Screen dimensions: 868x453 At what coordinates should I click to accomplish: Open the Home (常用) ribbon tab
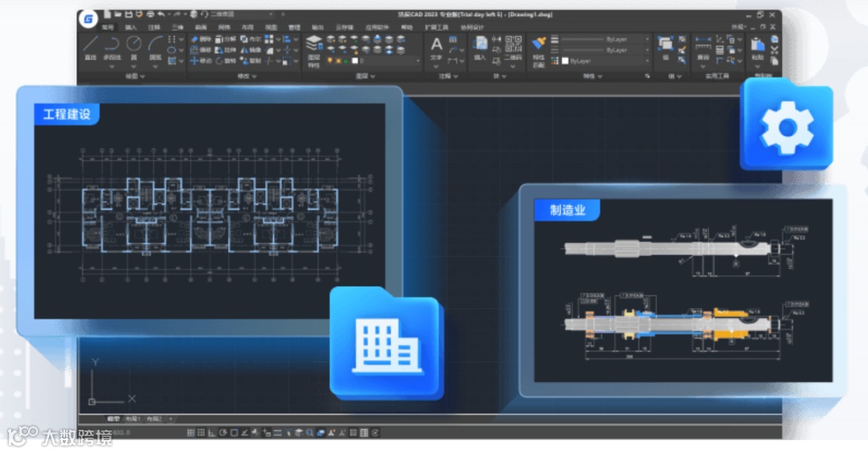[108, 27]
